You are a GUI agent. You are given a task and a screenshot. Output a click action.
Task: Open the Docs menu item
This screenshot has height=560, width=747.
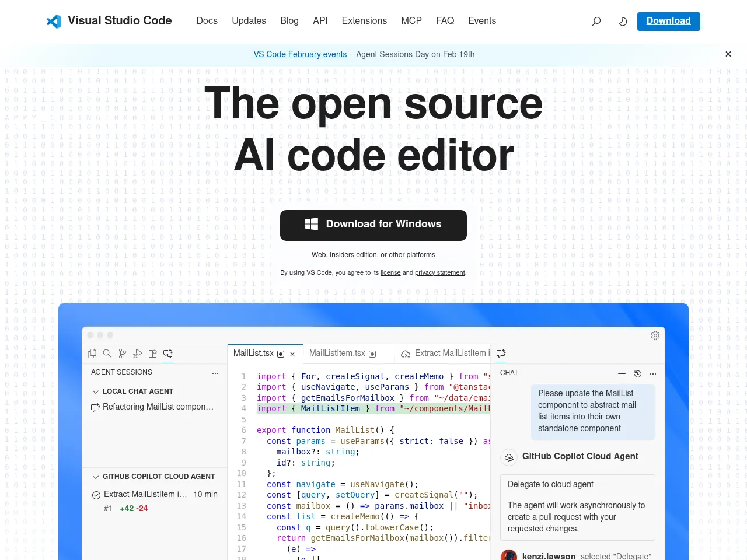[x=207, y=21]
